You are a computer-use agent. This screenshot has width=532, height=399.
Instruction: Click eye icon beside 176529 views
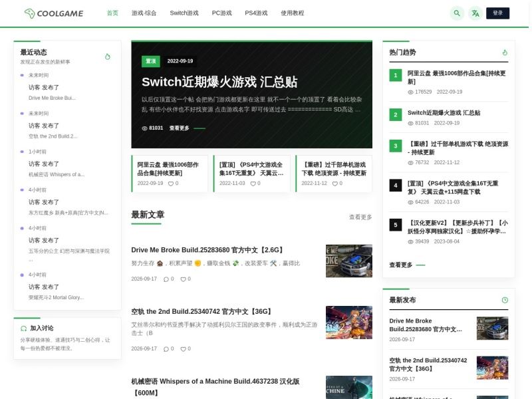pos(410,92)
